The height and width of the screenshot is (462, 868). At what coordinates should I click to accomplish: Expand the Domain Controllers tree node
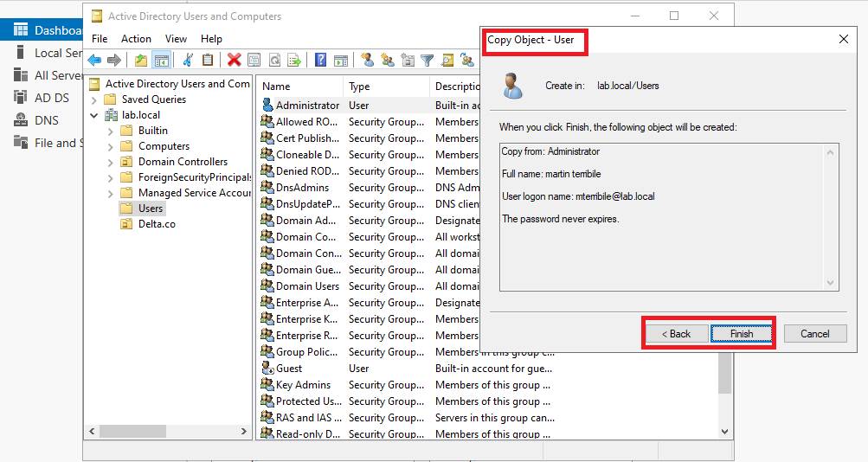tap(110, 162)
